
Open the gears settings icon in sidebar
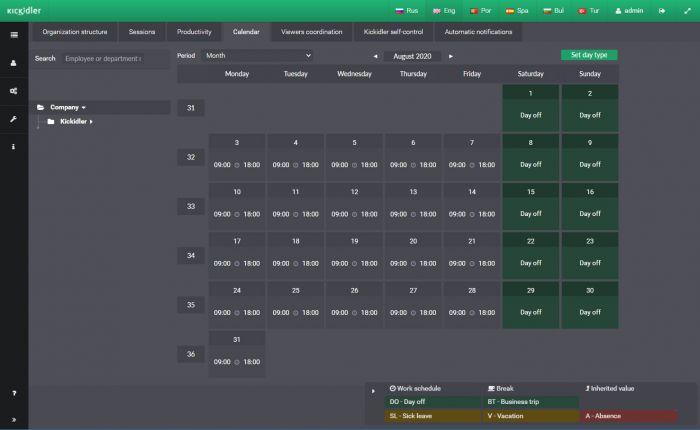click(14, 91)
